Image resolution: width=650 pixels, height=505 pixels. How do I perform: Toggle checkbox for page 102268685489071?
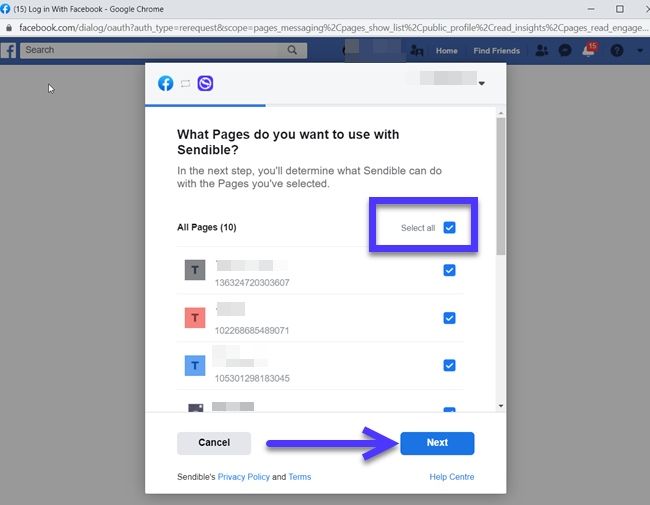(x=449, y=318)
